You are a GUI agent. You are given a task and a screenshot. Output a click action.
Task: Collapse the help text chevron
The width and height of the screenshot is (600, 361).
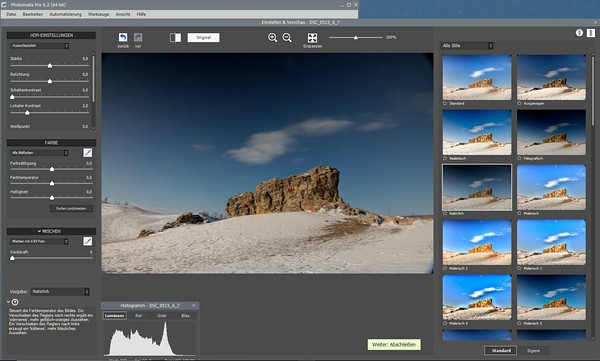click(8, 302)
